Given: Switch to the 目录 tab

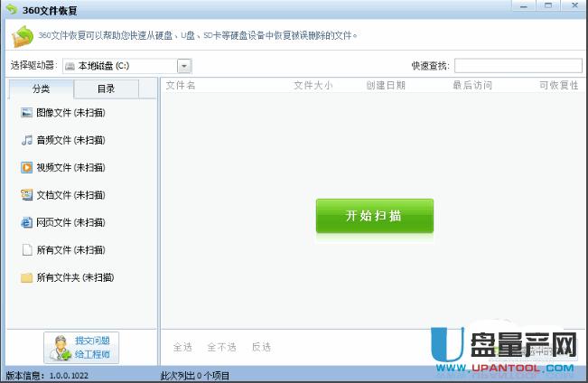Looking at the screenshot, I should pos(106,89).
